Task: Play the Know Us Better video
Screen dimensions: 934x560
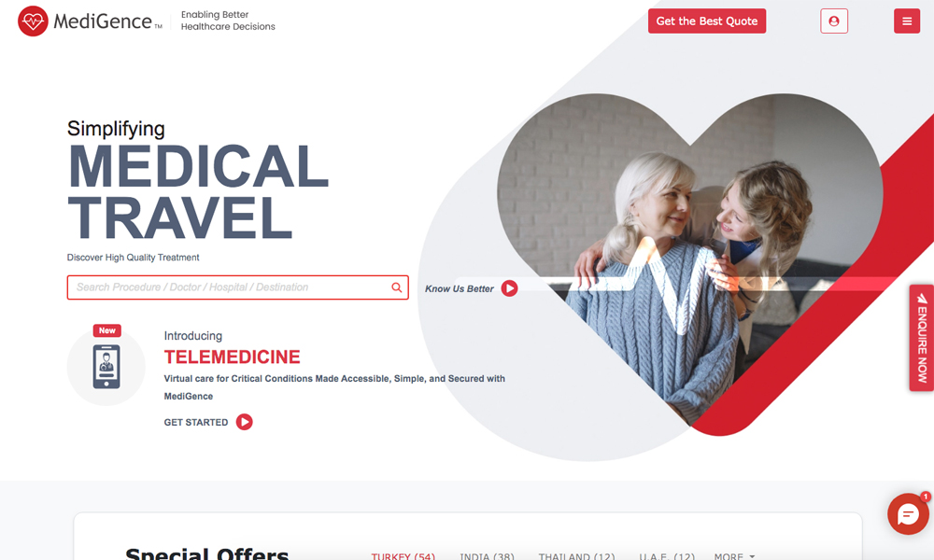Action: point(509,288)
